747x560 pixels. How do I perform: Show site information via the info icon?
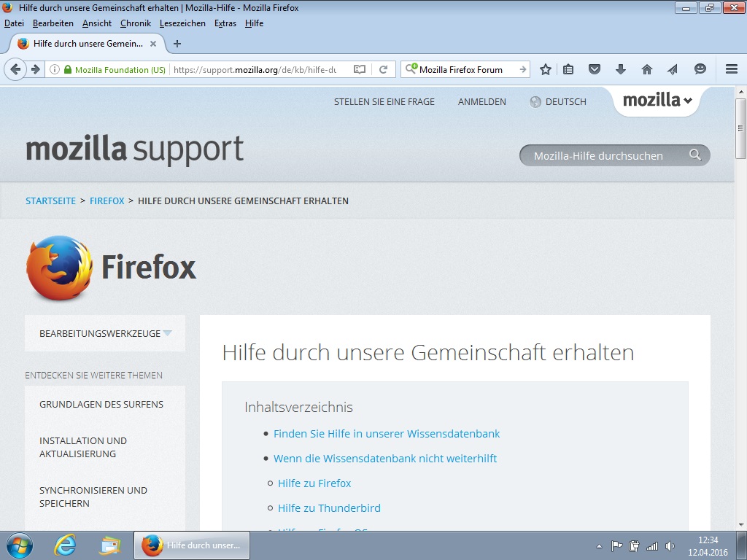coord(54,69)
